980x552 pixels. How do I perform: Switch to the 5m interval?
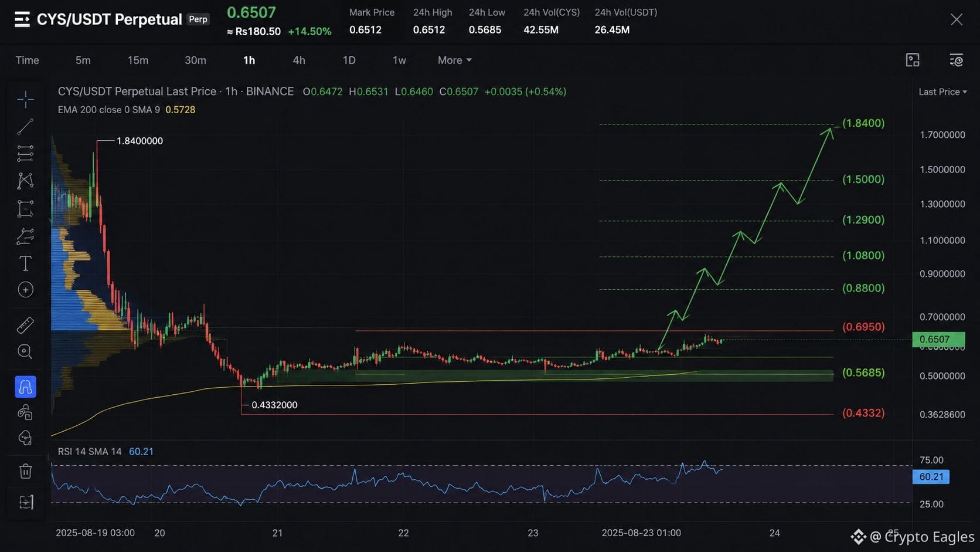(83, 60)
